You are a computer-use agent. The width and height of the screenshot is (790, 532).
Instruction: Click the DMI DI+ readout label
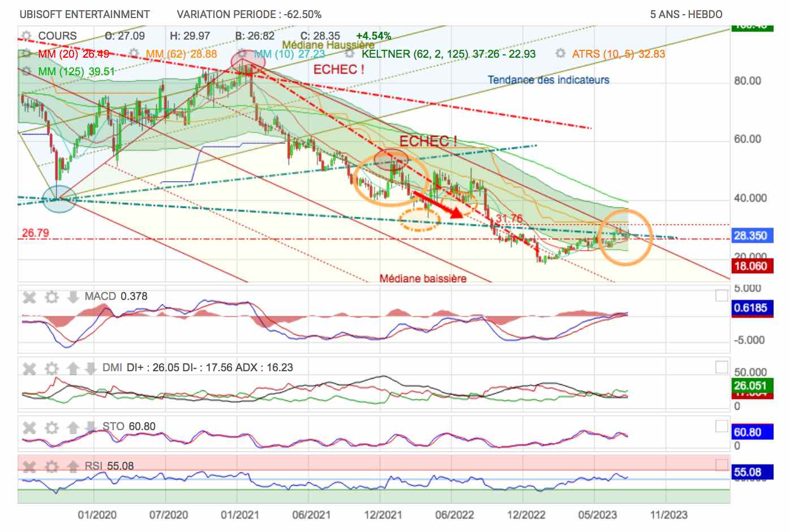click(x=197, y=367)
